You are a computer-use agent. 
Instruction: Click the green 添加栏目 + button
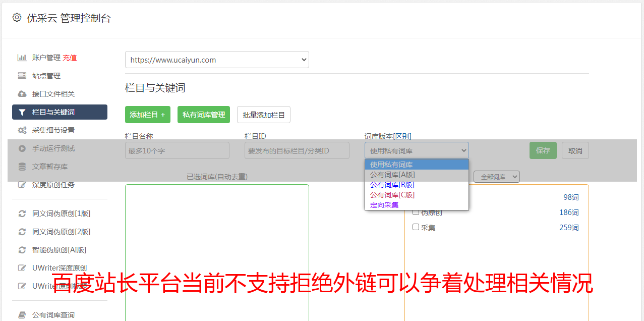click(148, 115)
